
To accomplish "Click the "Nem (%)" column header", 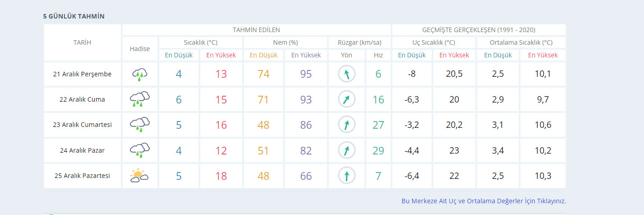I will point(285,42).
